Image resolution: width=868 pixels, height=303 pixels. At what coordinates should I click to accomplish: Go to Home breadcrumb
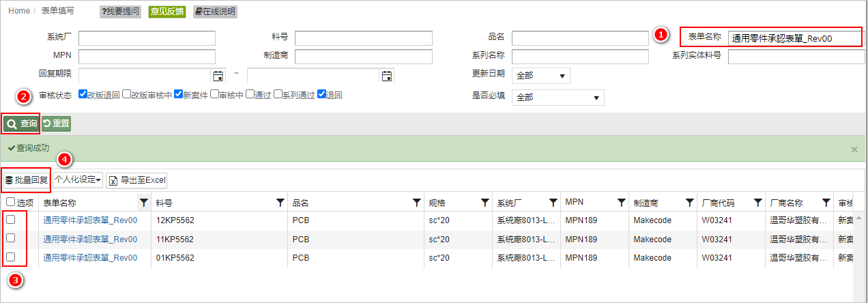click(19, 11)
